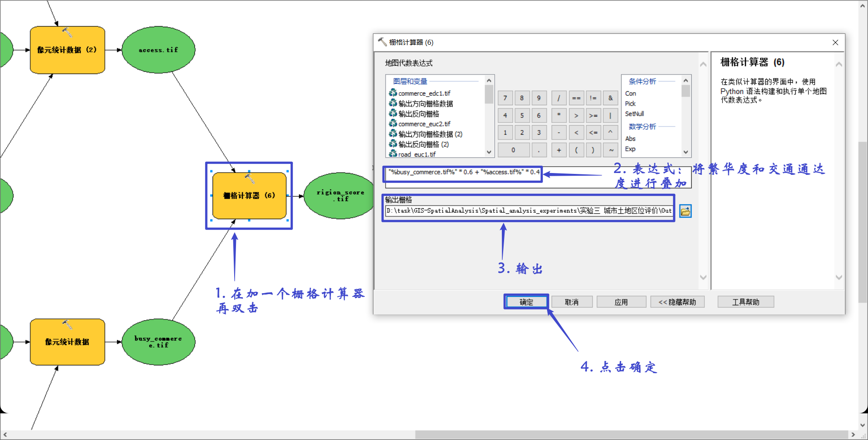Image resolution: width=868 pixels, height=440 pixels.
Task: Select 像元统计数据 (2) tool node
Action: (67, 50)
